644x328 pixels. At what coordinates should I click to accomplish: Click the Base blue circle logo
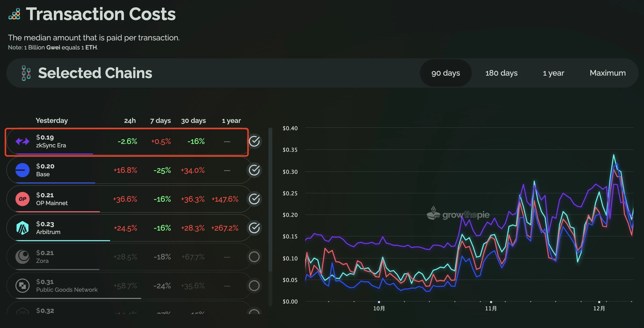23,170
